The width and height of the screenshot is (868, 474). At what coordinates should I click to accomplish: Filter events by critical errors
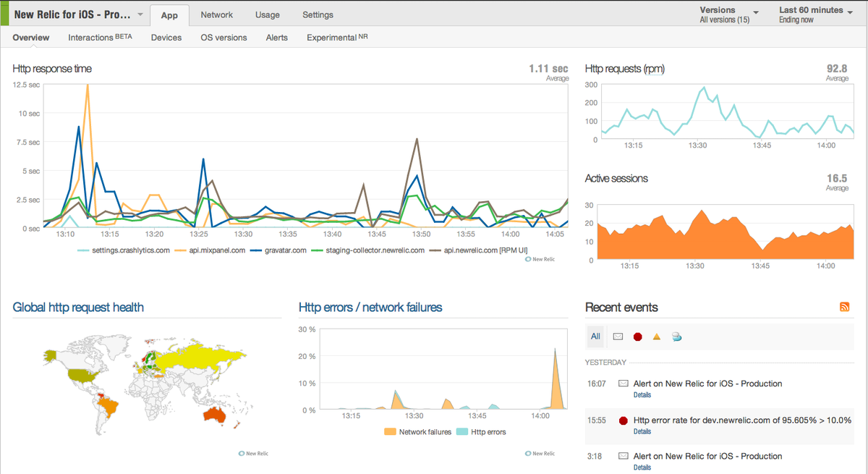click(637, 336)
